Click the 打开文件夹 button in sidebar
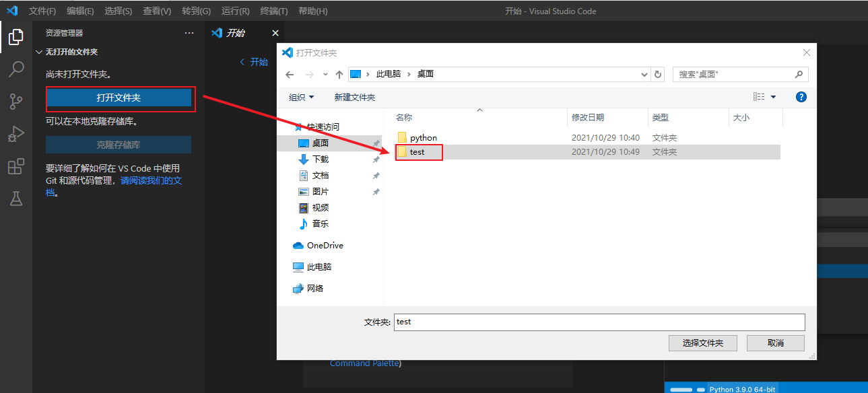 [119, 98]
